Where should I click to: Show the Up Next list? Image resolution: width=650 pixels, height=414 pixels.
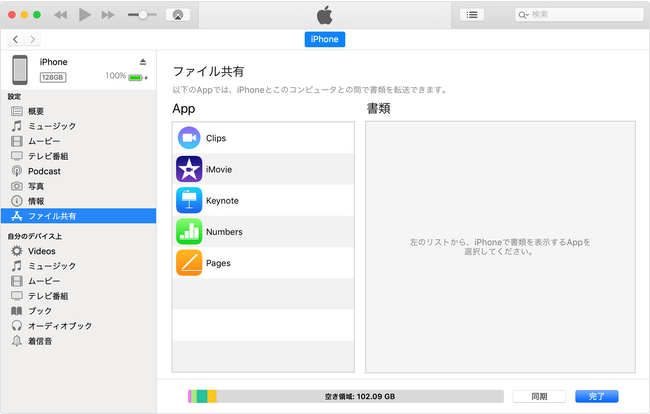pyautogui.click(x=472, y=15)
